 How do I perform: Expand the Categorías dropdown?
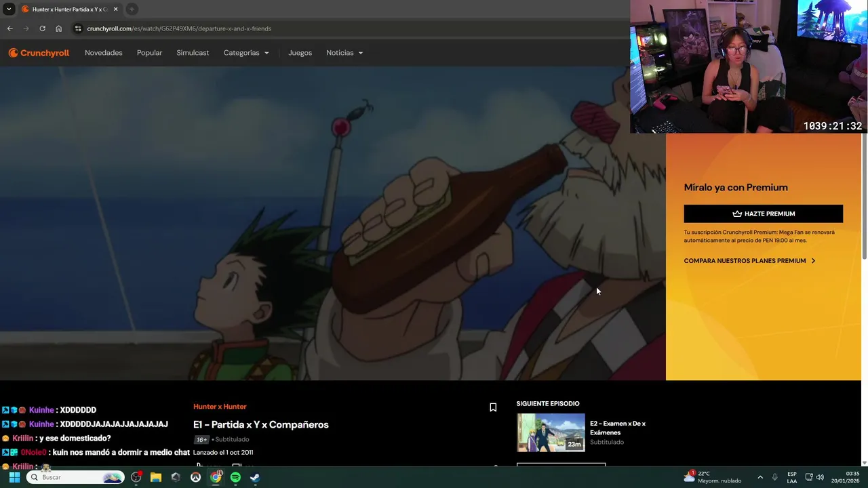(246, 53)
